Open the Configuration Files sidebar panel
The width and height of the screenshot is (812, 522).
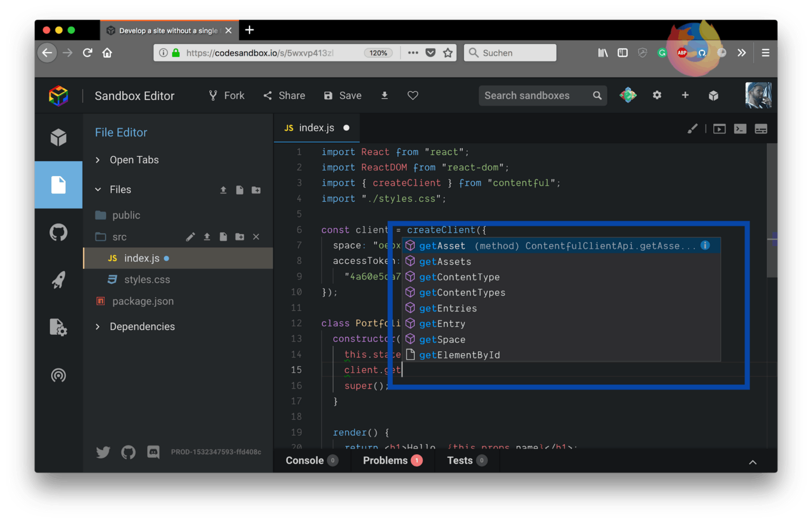coord(58,327)
